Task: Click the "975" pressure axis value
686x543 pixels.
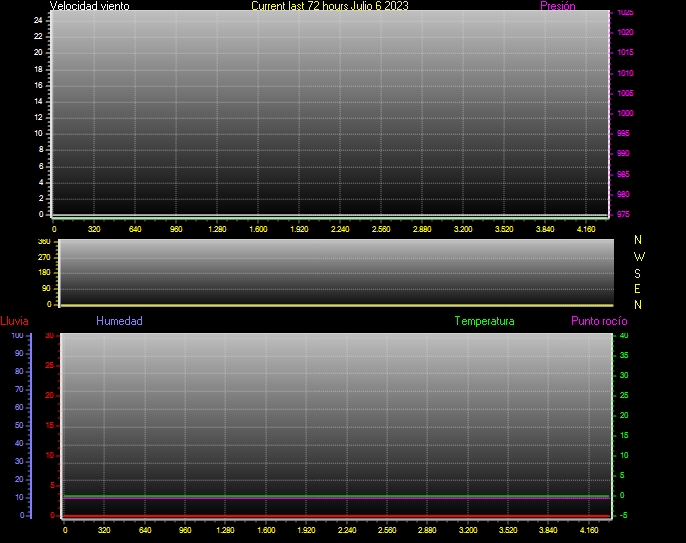Action: click(623, 214)
